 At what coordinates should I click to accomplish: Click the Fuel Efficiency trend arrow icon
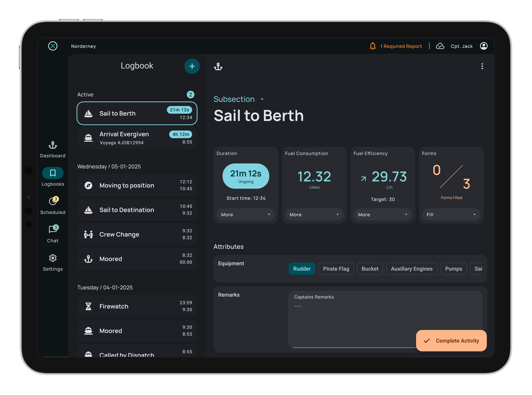click(363, 179)
